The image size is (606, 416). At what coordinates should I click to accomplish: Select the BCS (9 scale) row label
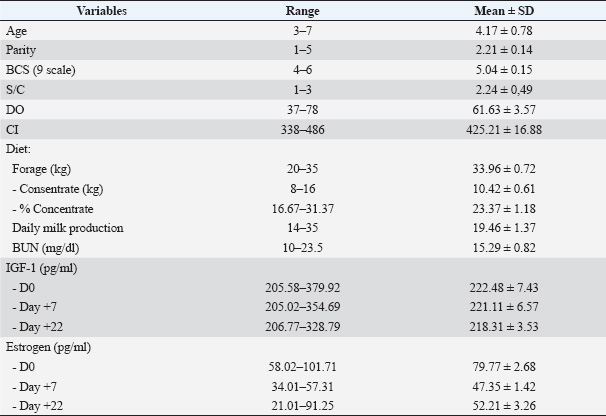pos(40,71)
